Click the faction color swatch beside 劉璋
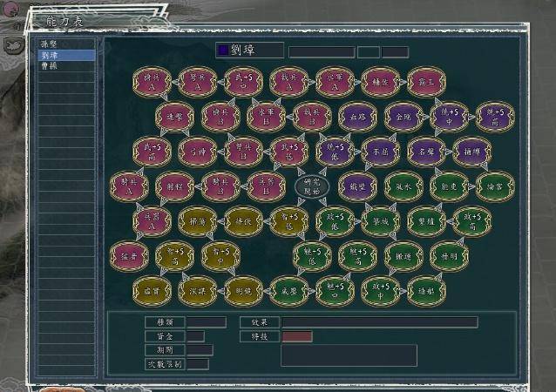The height and width of the screenshot is (392, 556). [223, 50]
